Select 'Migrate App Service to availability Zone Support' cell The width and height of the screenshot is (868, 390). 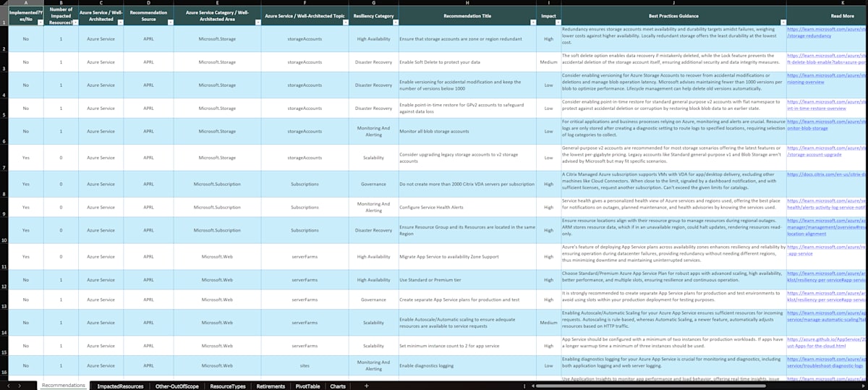point(467,256)
